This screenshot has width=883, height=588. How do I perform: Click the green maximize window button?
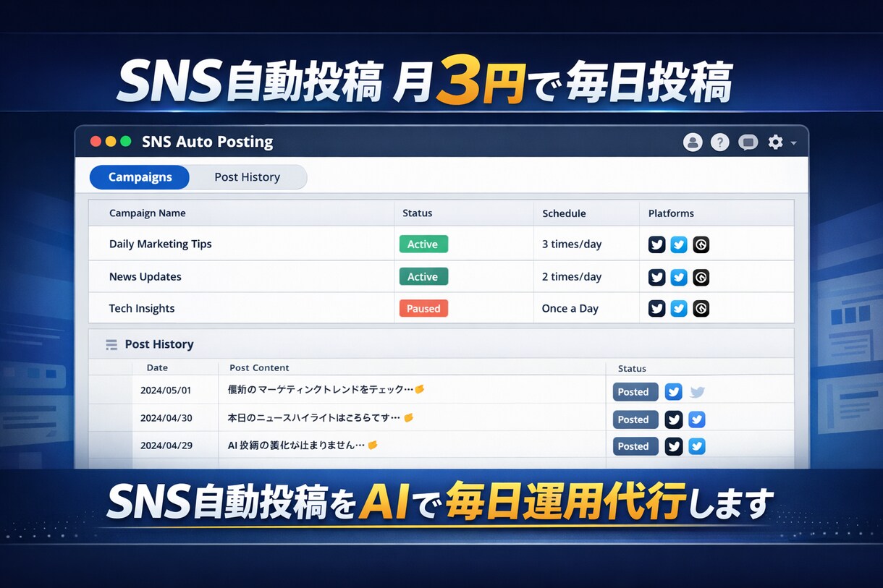(x=126, y=142)
